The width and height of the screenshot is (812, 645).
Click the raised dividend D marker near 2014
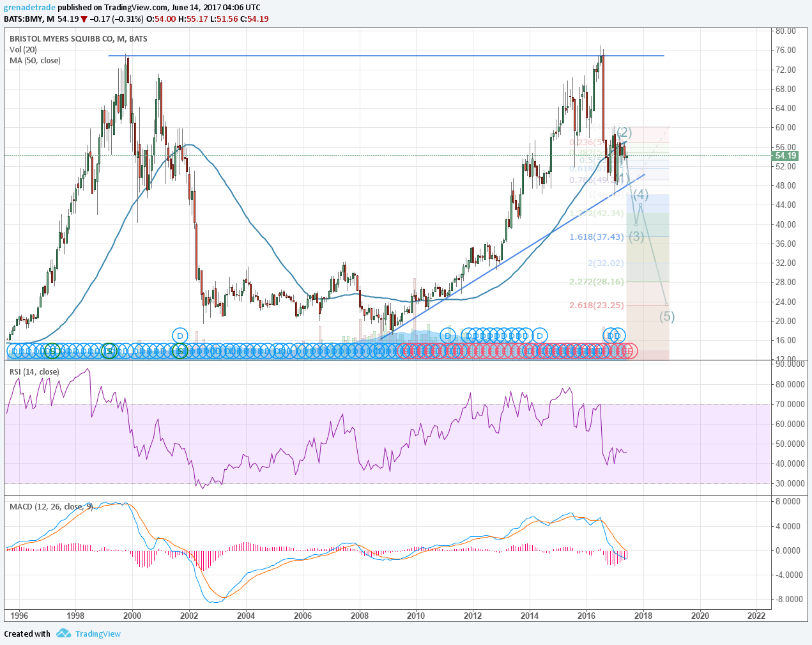click(540, 336)
